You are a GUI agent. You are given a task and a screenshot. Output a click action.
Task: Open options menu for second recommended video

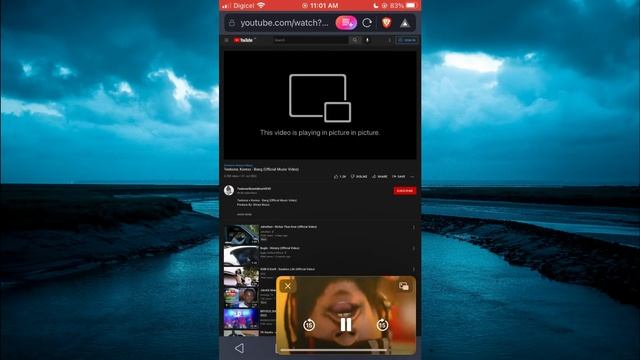pyautogui.click(x=413, y=249)
